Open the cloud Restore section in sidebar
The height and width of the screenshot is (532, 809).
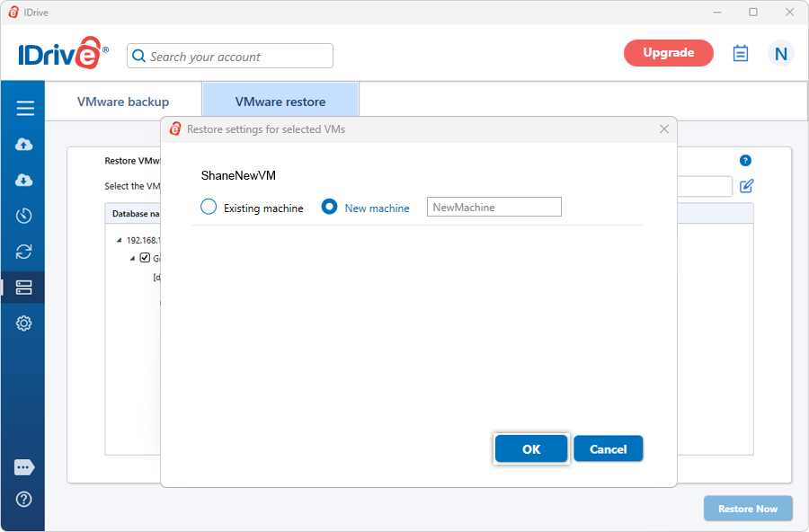[x=23, y=180]
